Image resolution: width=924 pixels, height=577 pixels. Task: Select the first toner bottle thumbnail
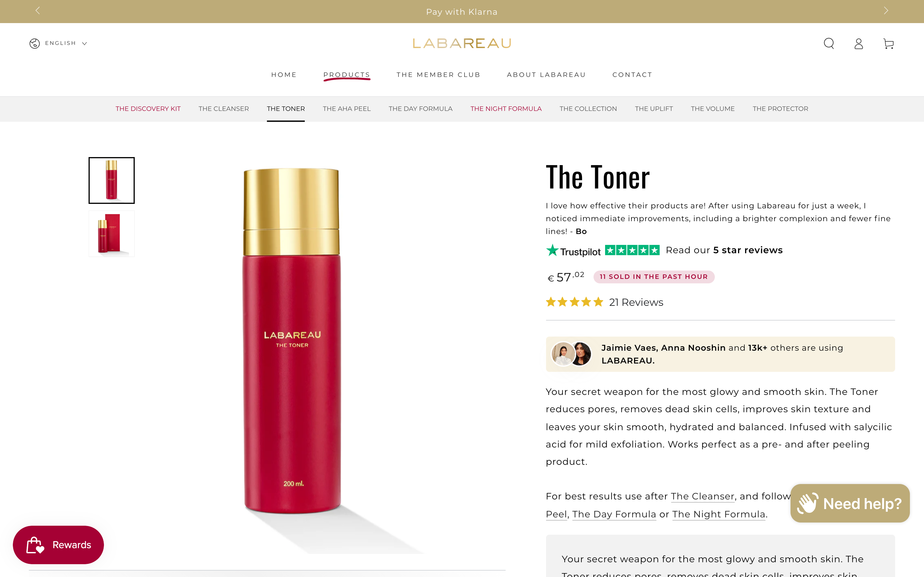(x=112, y=180)
